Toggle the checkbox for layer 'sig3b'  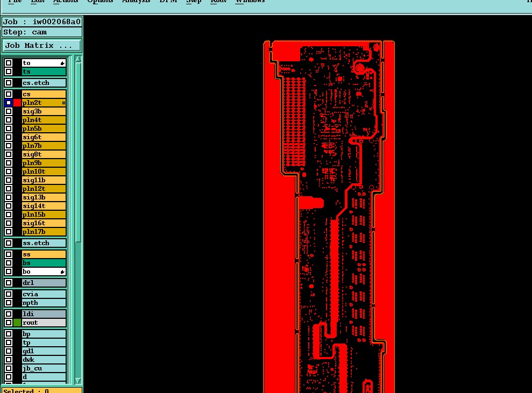pos(9,111)
